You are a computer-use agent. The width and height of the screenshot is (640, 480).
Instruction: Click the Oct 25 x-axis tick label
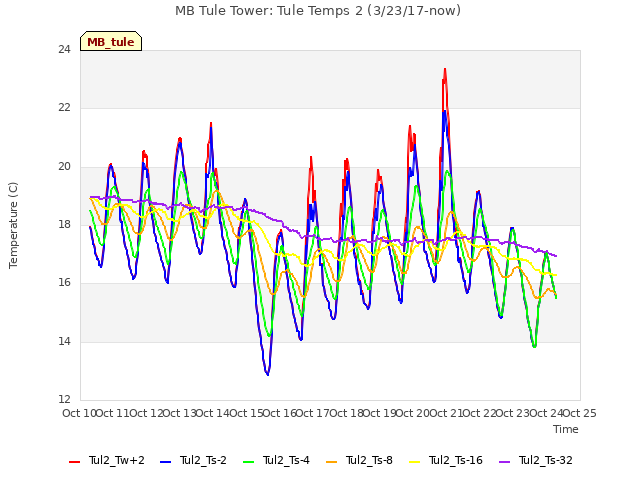[580, 413]
